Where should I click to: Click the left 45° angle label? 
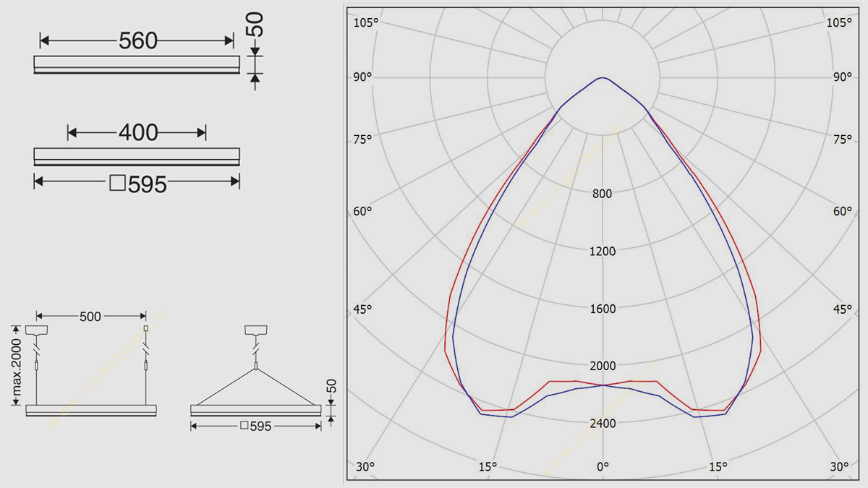click(x=362, y=309)
